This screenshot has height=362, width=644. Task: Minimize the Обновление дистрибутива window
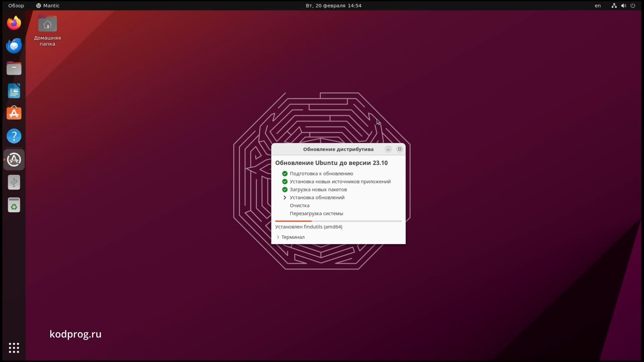[388, 149]
